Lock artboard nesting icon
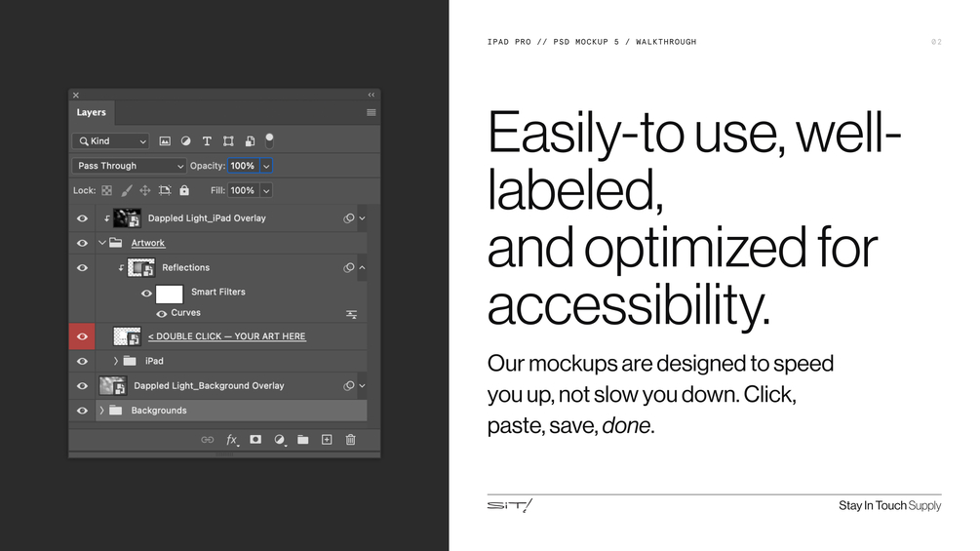 coord(165,190)
